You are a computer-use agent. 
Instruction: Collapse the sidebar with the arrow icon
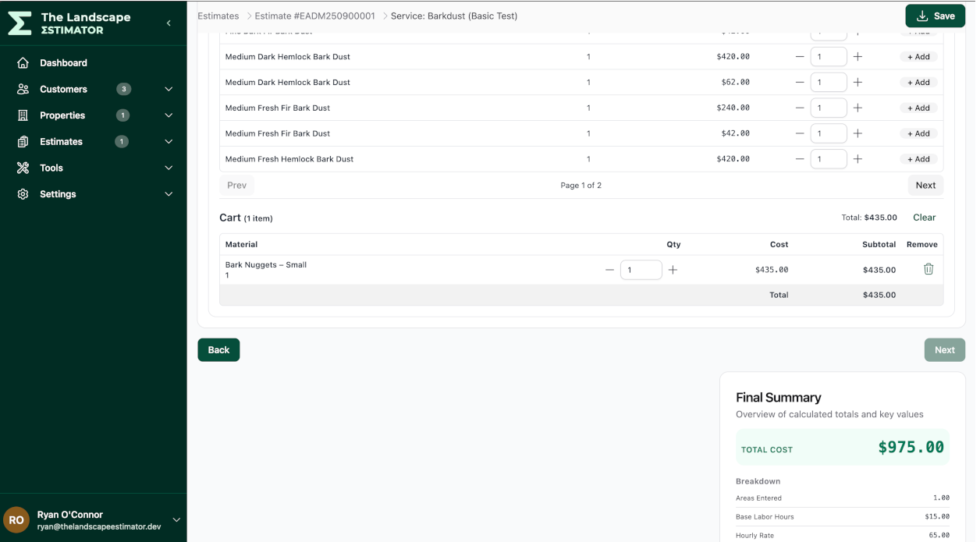(168, 23)
